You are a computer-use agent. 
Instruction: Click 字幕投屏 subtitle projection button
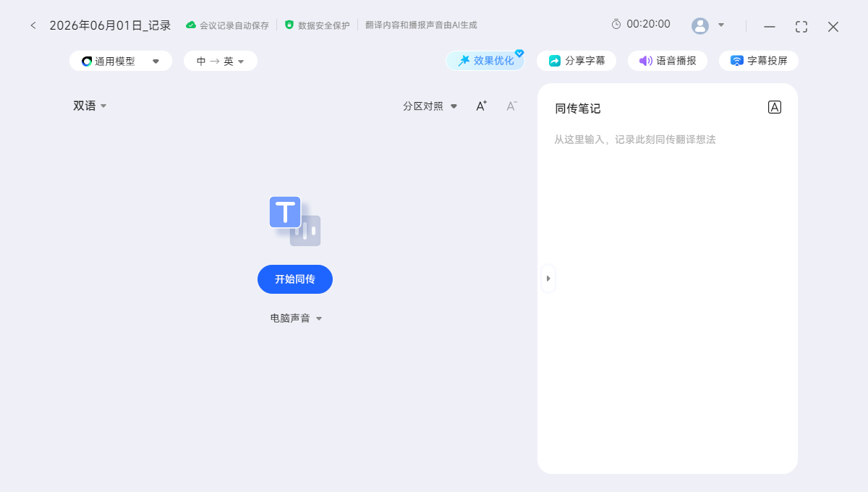click(759, 61)
